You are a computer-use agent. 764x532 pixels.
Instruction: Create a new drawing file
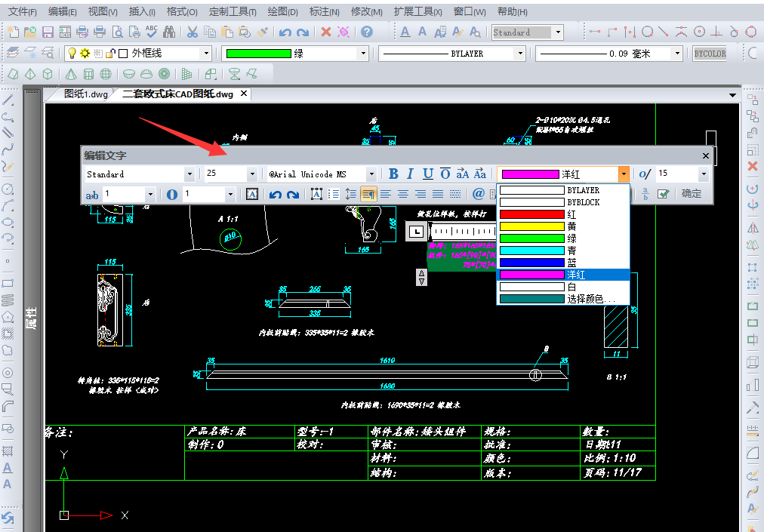(x=13, y=32)
